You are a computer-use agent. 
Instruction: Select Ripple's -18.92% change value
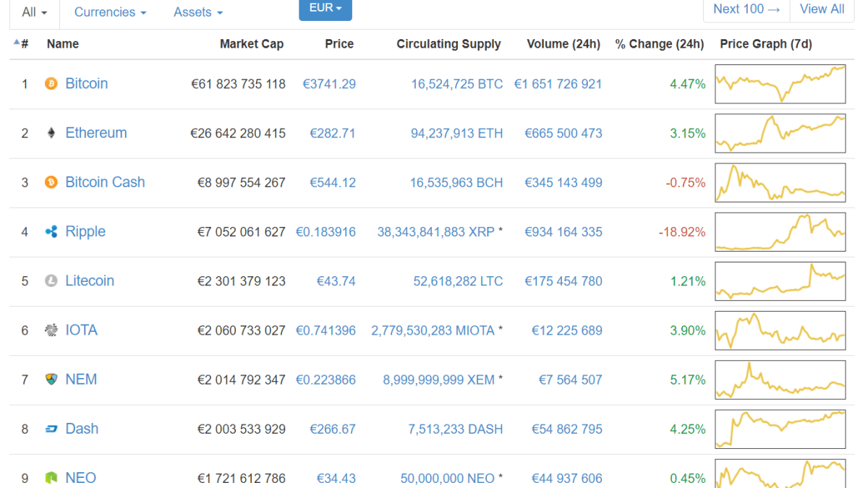click(682, 232)
